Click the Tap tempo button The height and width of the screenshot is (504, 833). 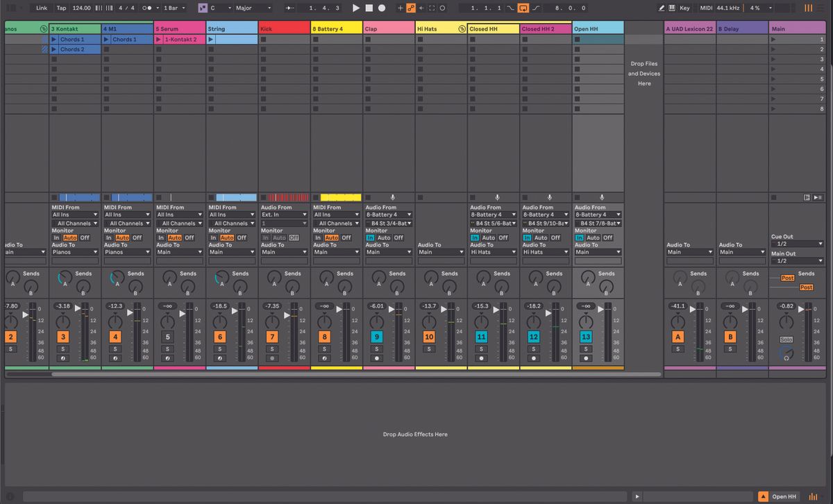click(x=61, y=8)
